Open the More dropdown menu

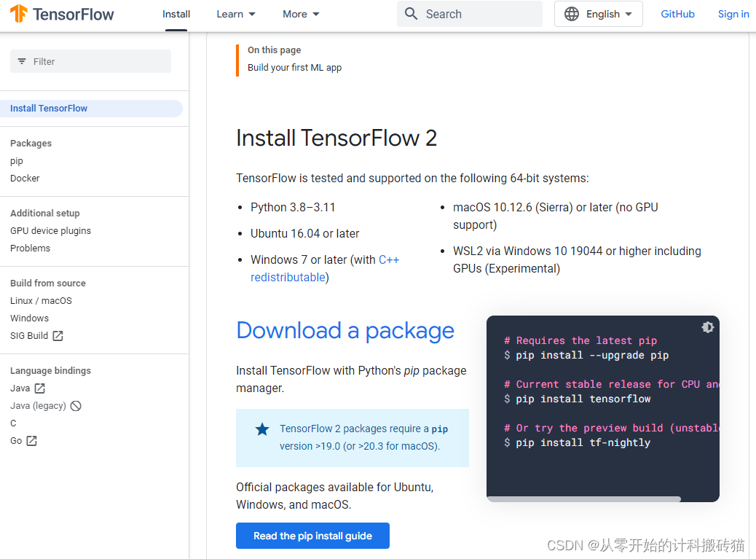(x=301, y=14)
